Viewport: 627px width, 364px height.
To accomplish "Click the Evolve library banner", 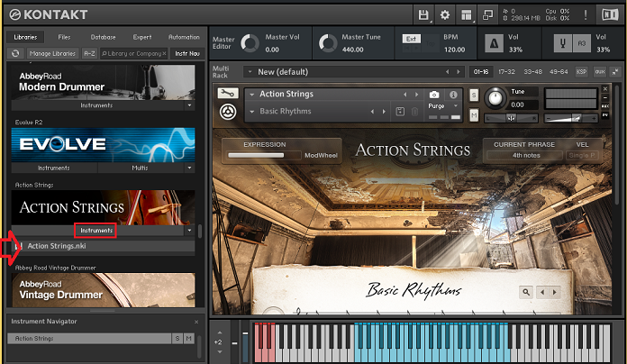I will coord(104,145).
